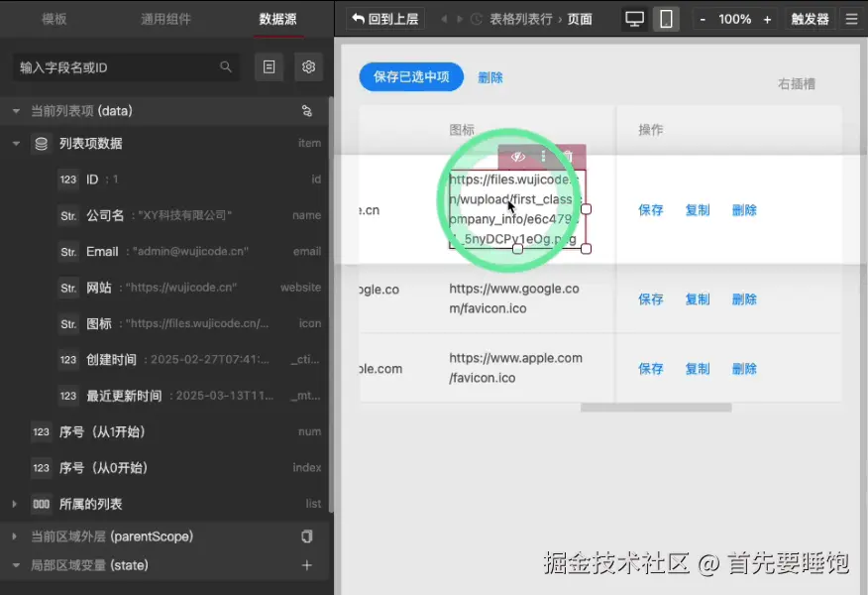Increase zoom with plus button
This screenshot has height=595, width=868.
tap(767, 19)
